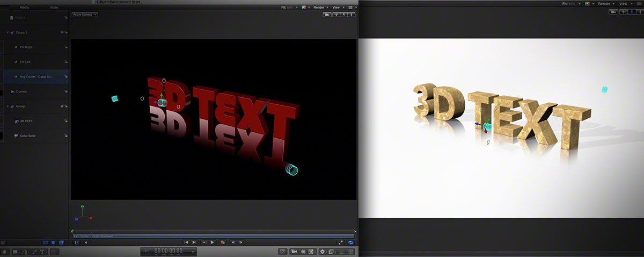Select the Text tool in the toolbar
Screen dimensions: 644x257
42,251
